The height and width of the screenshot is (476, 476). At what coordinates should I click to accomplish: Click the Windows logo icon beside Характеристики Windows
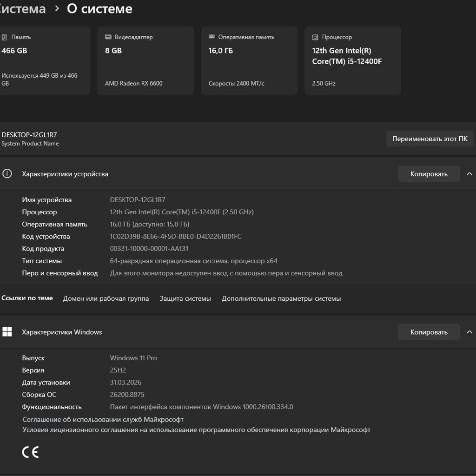click(x=7, y=332)
